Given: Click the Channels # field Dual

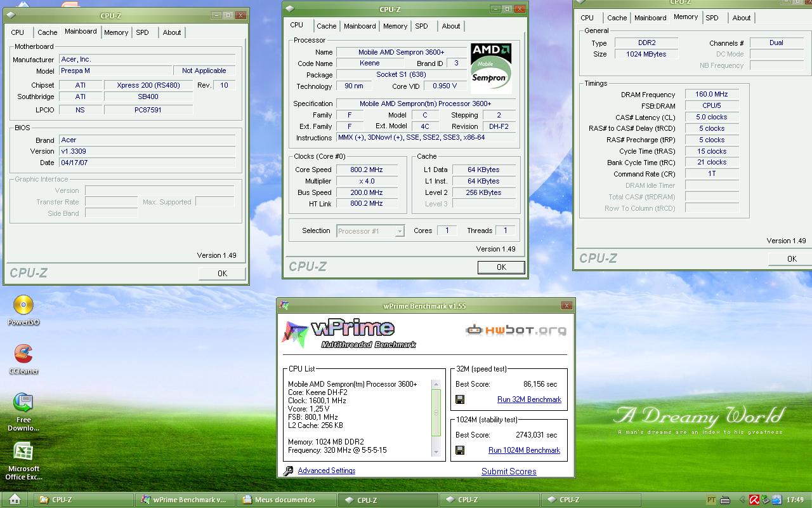Looking at the screenshot, I should [776, 43].
